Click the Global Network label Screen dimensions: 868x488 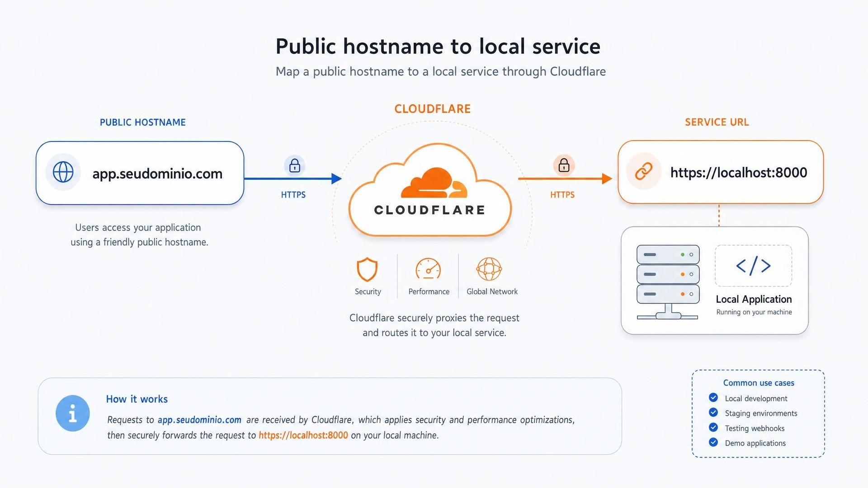click(492, 292)
